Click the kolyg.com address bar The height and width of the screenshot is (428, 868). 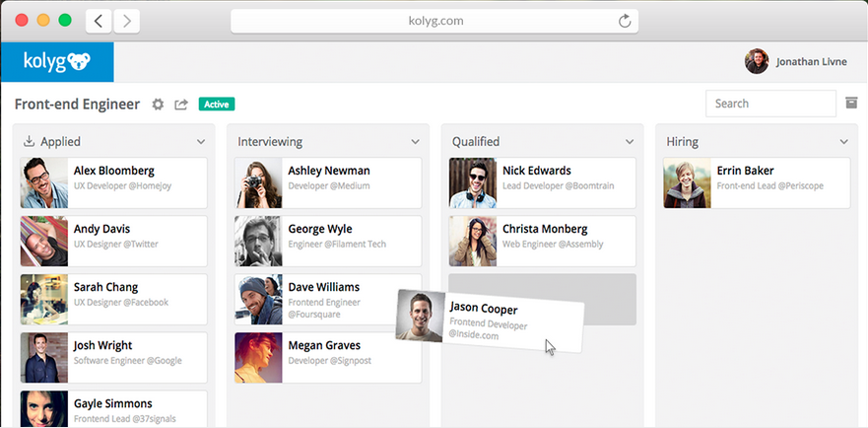[434, 21]
